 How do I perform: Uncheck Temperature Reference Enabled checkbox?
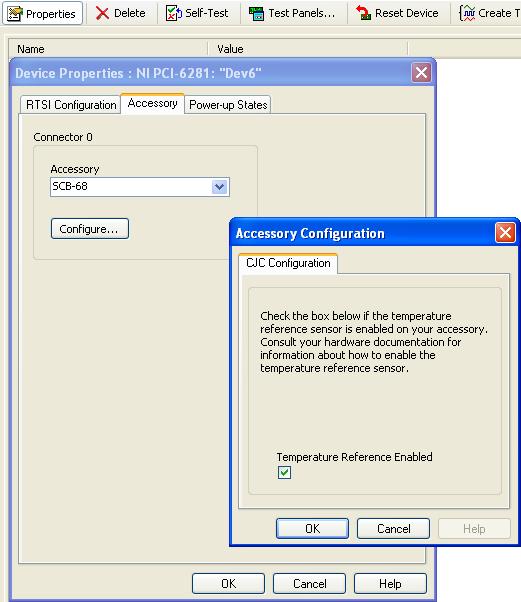[x=284, y=472]
